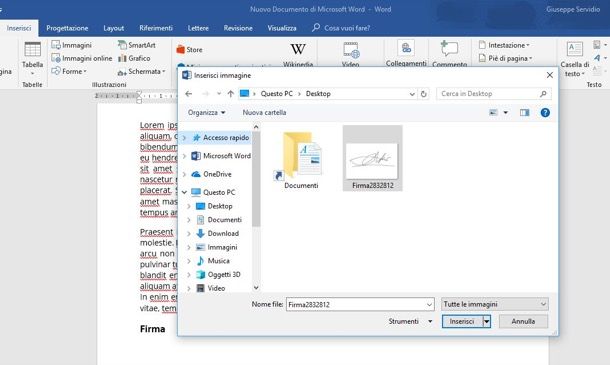This screenshot has height=365, width=610.
Task: Click the Giuseppe Servidio account name
Action: [x=573, y=9]
